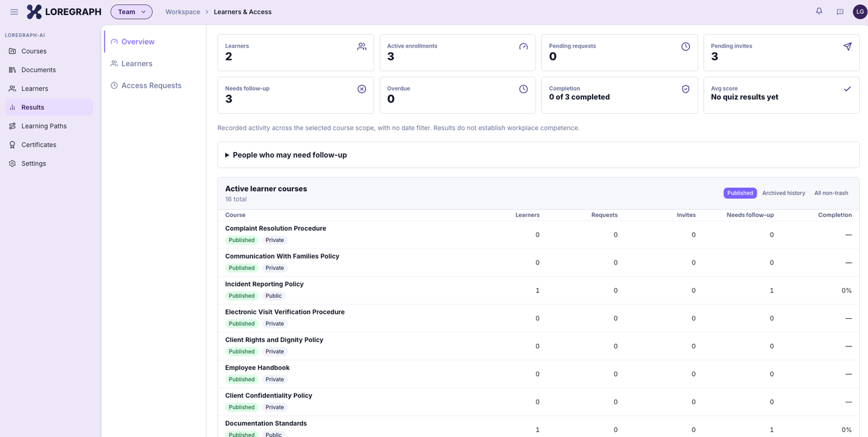Click the clock icon on Overdue card
The image size is (868, 437).
point(523,89)
